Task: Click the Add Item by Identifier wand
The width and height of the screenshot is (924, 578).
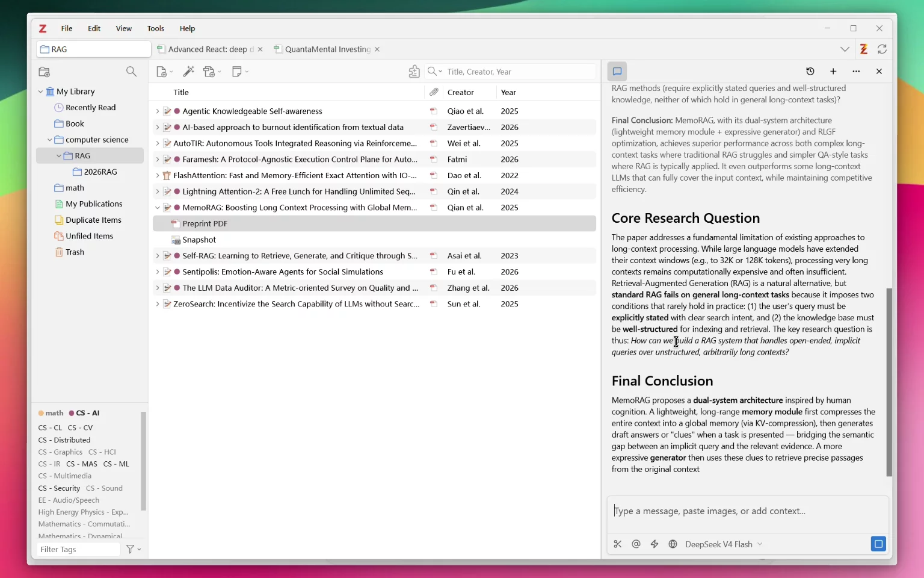Action: tap(189, 72)
